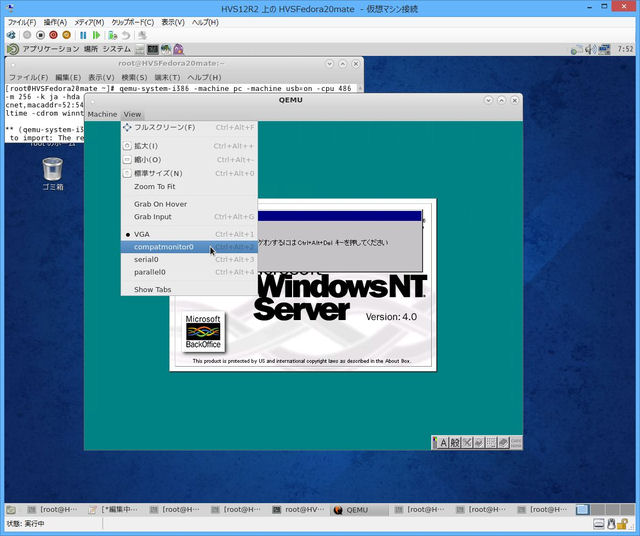Click the mouse status icon in Hyper-V status bar

click(611, 523)
